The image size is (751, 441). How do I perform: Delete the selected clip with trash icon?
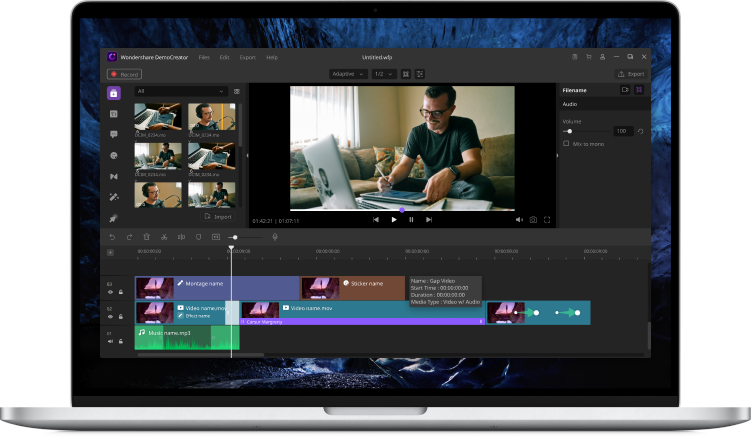[x=147, y=237]
